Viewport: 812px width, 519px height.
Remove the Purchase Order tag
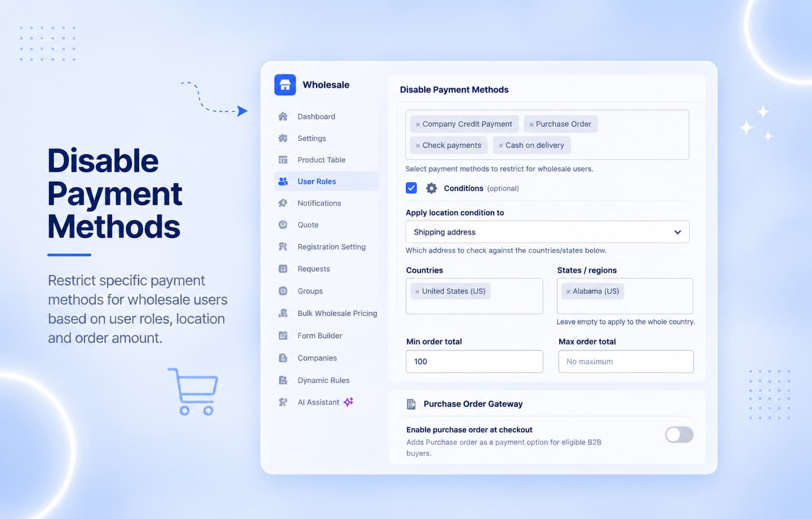[532, 124]
